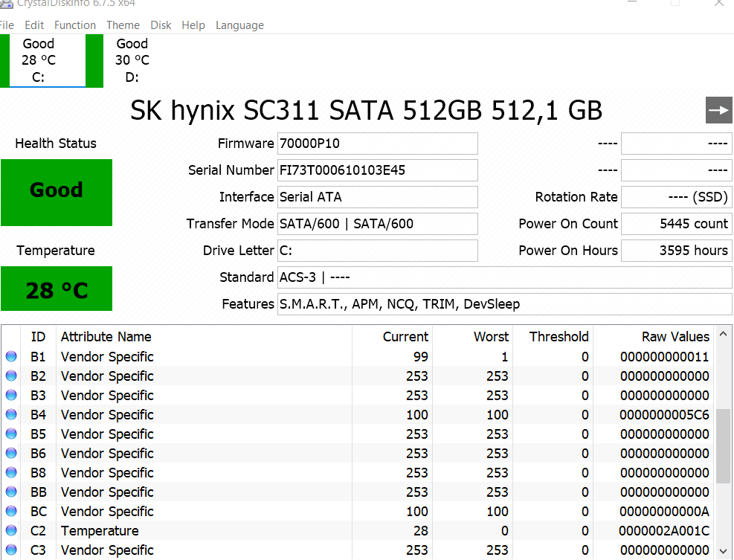Screen dimensions: 734x560
Task: Click the green 28 °C temperature button
Action: pos(57,289)
